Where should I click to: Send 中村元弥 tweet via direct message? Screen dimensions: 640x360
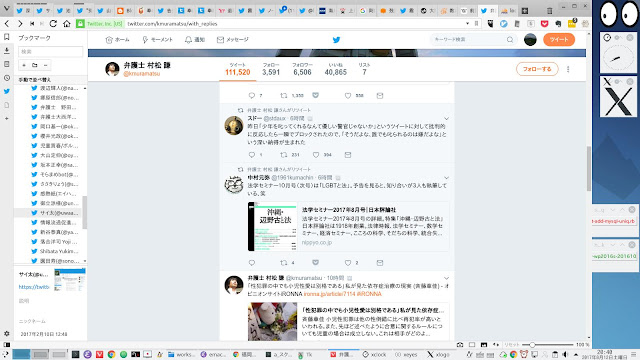(380, 263)
